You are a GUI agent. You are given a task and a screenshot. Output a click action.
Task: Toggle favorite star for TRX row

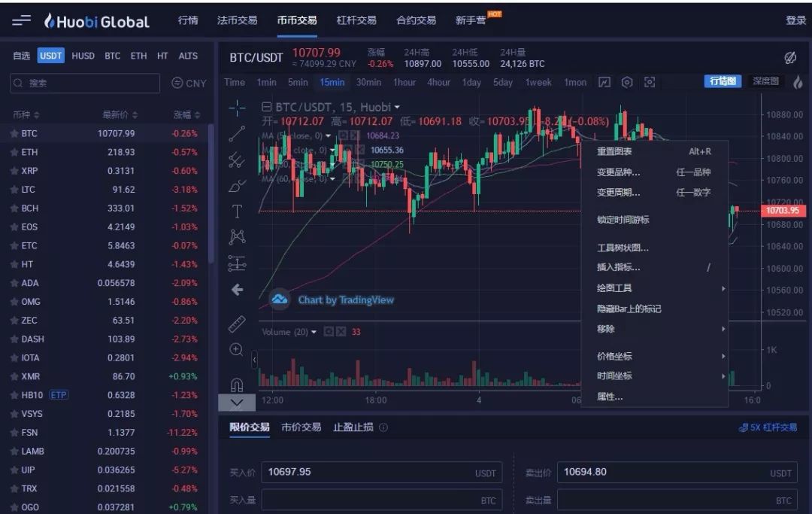[x=14, y=488]
